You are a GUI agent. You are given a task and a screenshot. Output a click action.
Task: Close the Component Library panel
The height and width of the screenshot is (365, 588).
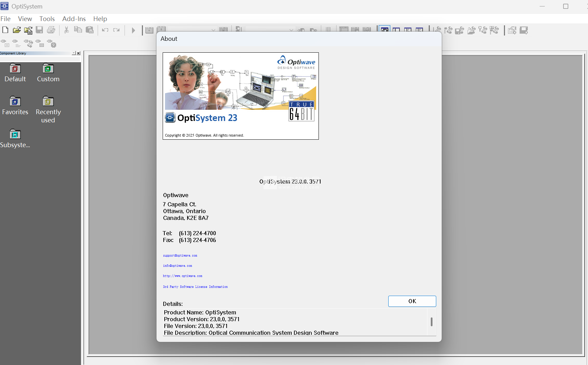[x=78, y=53]
